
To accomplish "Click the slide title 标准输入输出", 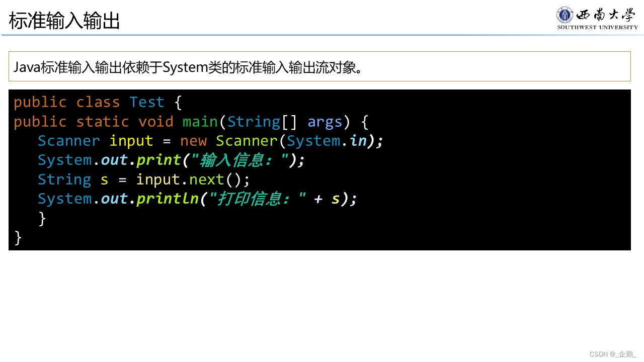I will [64, 22].
